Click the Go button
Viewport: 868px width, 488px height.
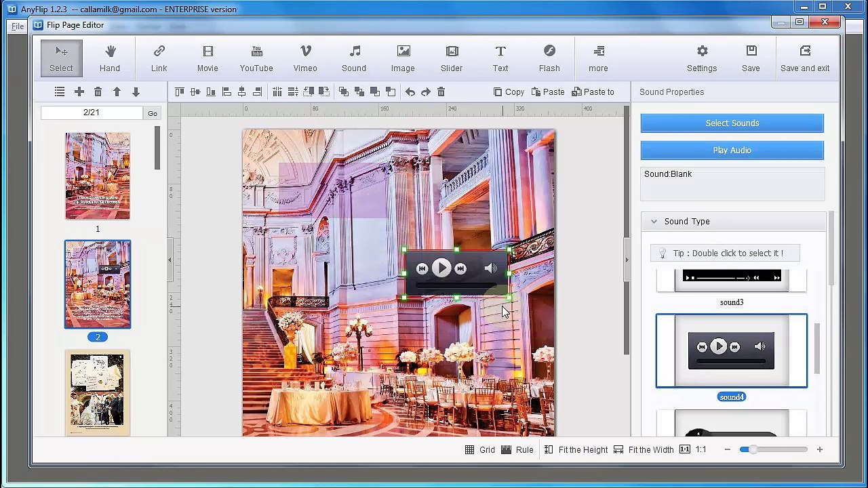[153, 113]
